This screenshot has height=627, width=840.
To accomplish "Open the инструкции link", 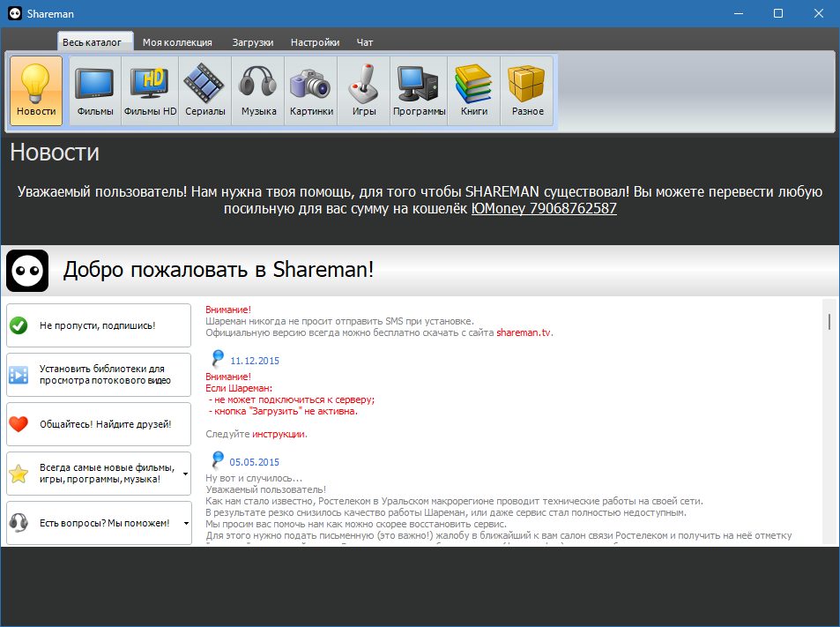I will pos(278,434).
